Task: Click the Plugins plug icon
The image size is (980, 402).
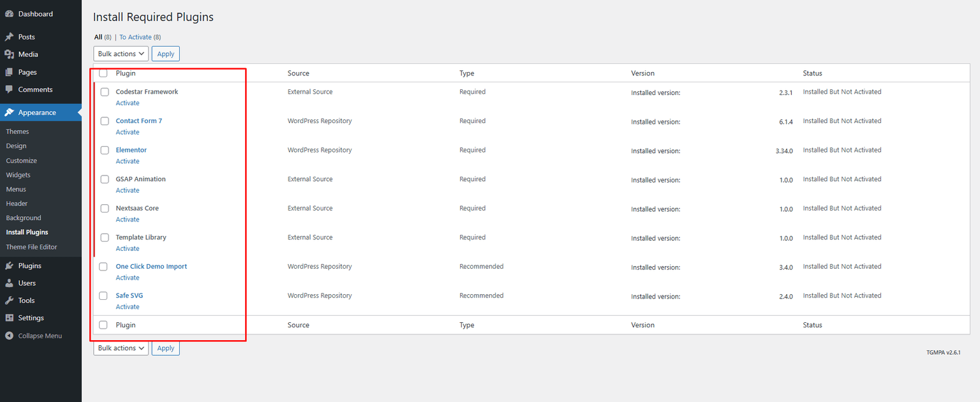Action: 9,265
